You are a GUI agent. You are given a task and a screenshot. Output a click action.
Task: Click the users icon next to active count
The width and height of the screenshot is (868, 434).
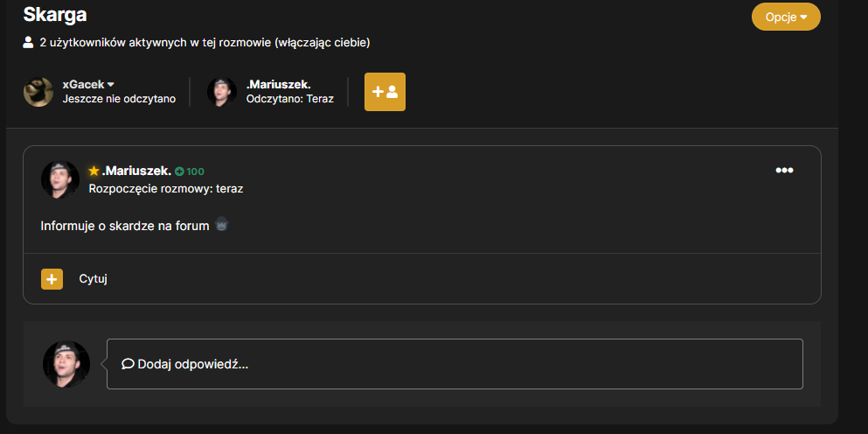pyautogui.click(x=28, y=42)
